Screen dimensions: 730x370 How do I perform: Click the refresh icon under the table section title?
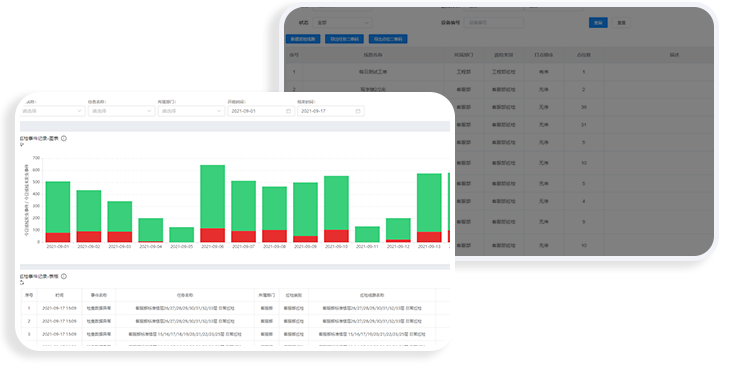[x=22, y=283]
